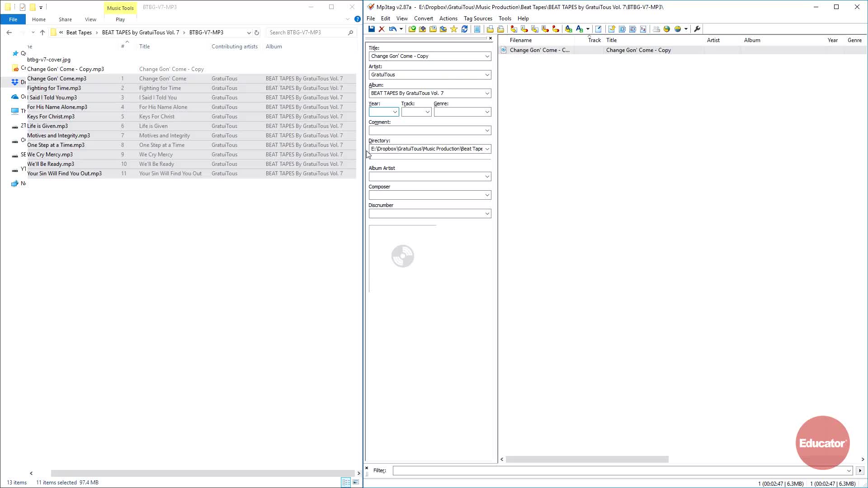Toggle Explorer item check boxes icon

point(23,7)
